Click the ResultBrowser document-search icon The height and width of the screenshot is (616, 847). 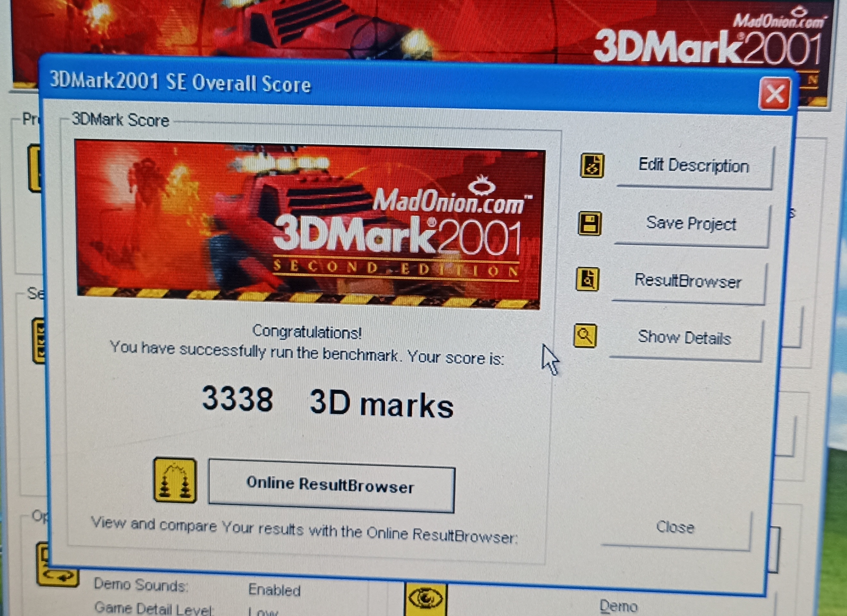tap(587, 279)
